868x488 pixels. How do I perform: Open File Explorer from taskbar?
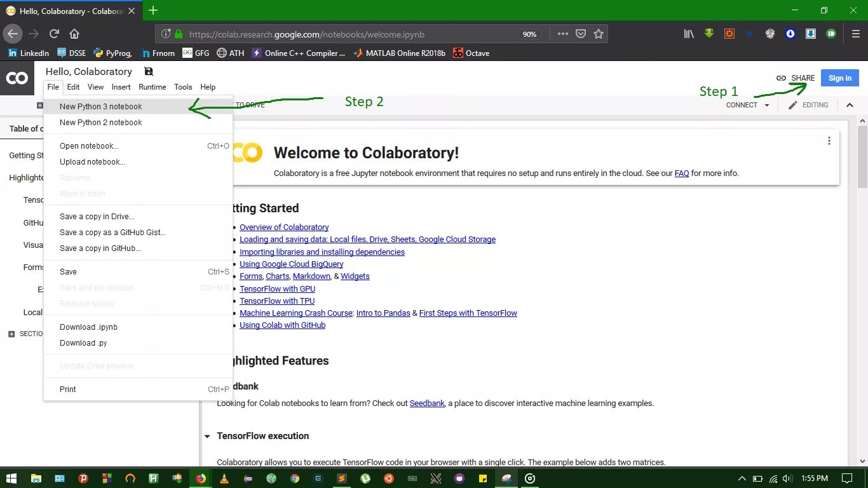(36, 478)
